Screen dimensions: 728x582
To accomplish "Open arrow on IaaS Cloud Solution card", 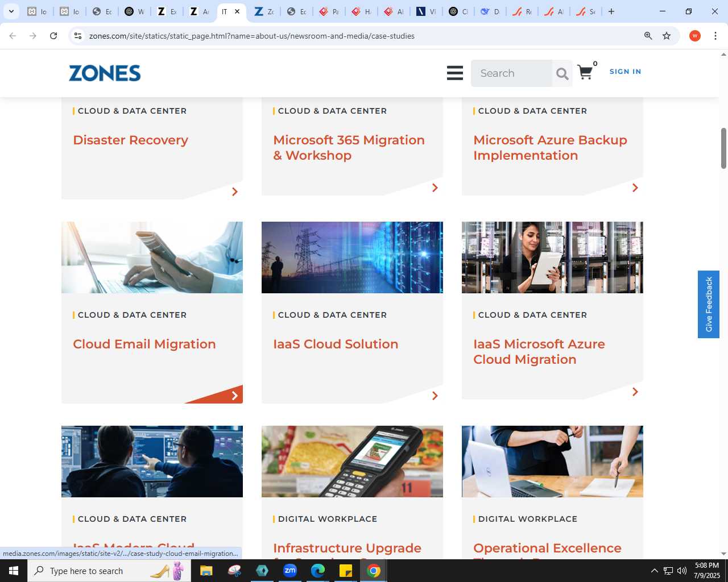I will pos(435,396).
